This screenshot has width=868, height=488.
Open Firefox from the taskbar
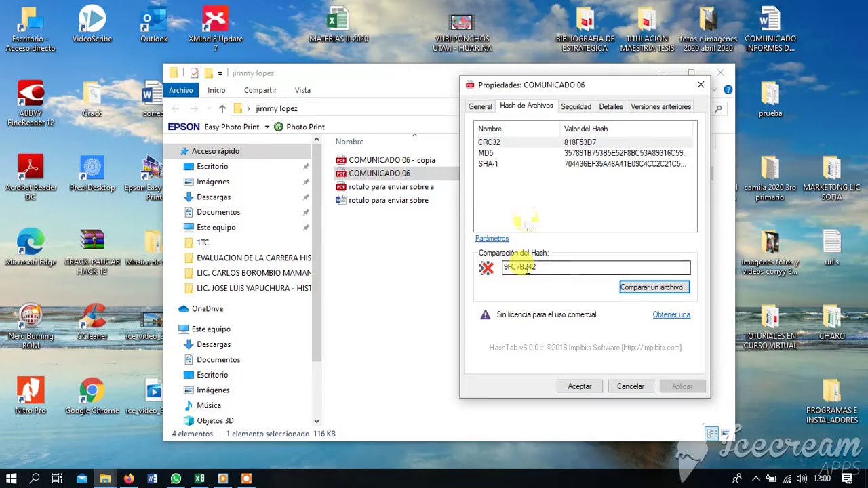(x=128, y=479)
